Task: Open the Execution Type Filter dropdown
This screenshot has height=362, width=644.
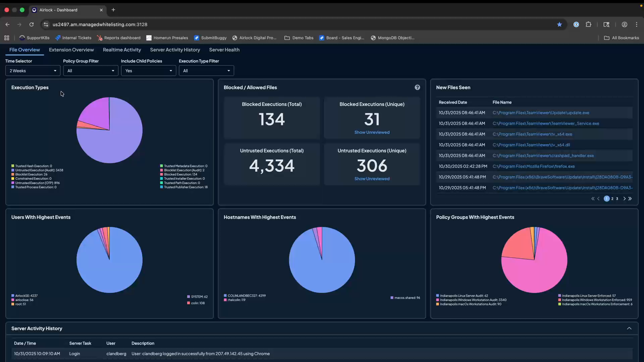Action: coord(206,71)
